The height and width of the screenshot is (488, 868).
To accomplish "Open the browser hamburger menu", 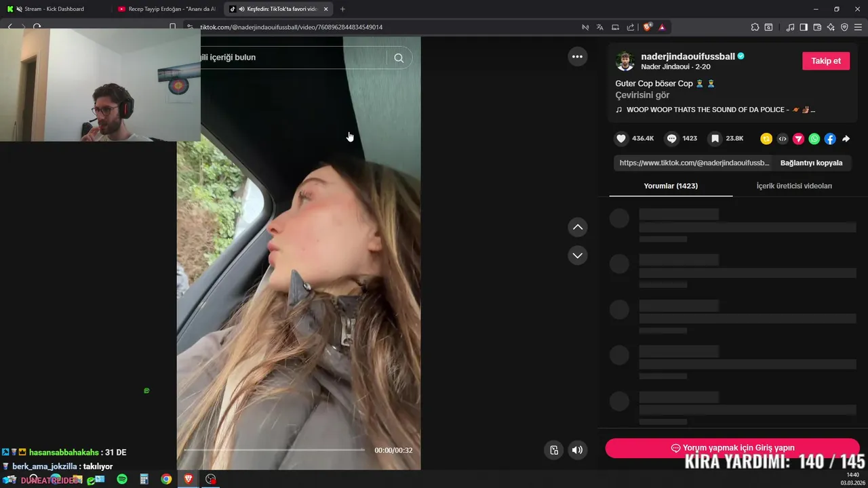I will point(858,27).
